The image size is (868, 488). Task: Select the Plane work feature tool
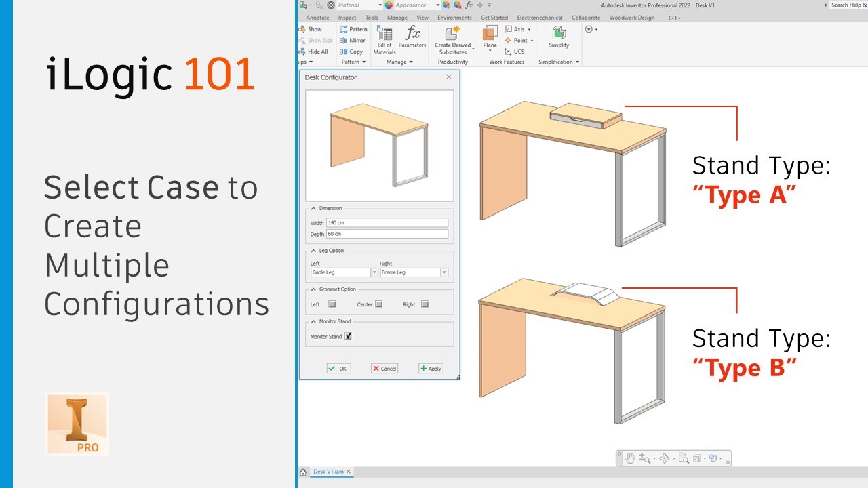(x=490, y=39)
